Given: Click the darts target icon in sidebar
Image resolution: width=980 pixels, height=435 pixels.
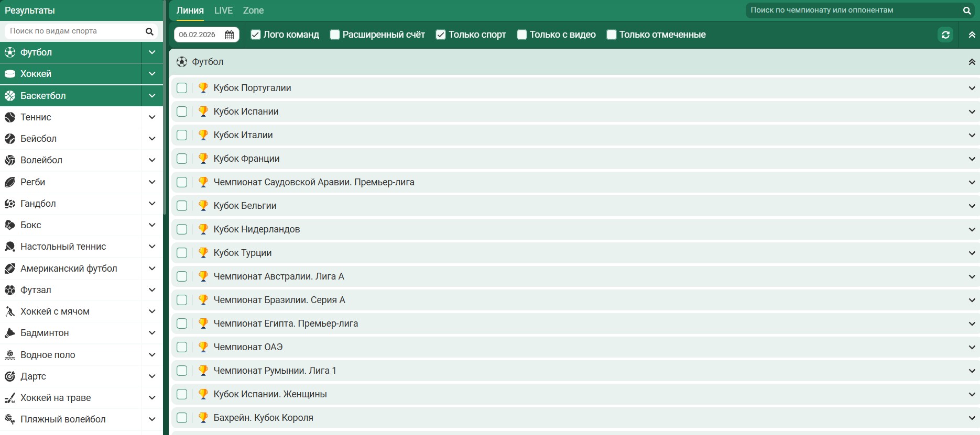Looking at the screenshot, I should (10, 376).
